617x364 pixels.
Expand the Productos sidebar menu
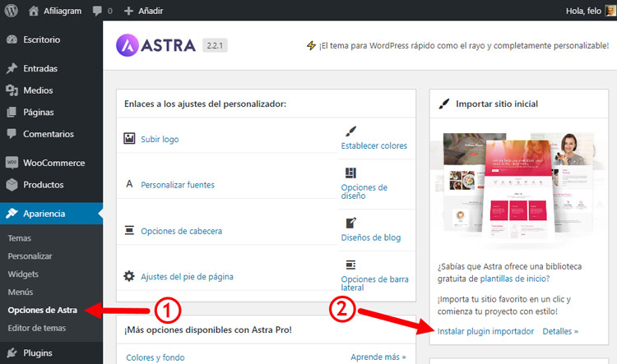[43, 185]
